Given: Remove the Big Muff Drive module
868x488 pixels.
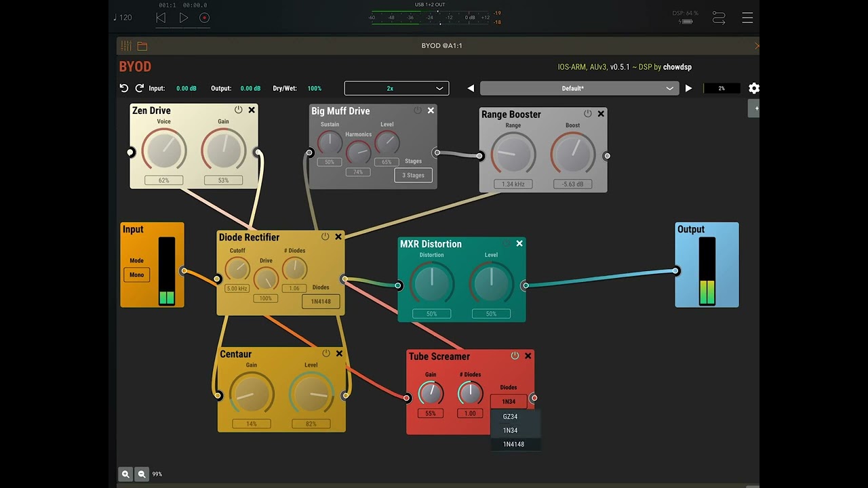Looking at the screenshot, I should (431, 110).
